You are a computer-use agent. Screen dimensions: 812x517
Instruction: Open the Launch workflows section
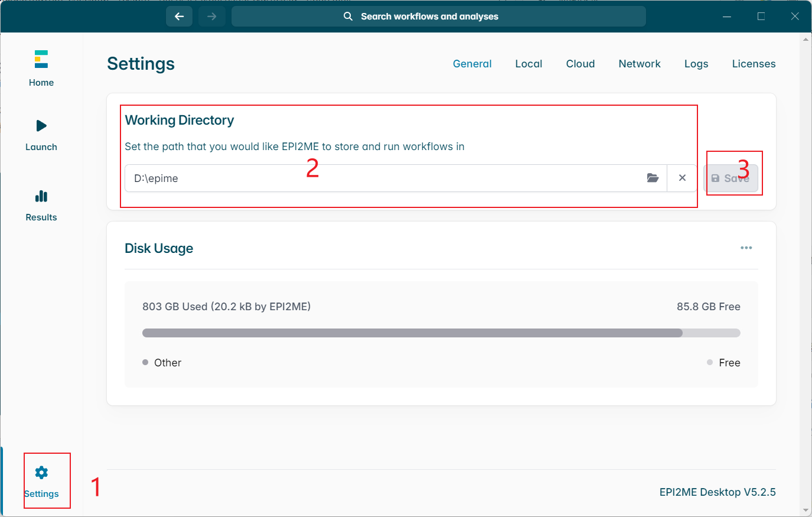click(41, 135)
